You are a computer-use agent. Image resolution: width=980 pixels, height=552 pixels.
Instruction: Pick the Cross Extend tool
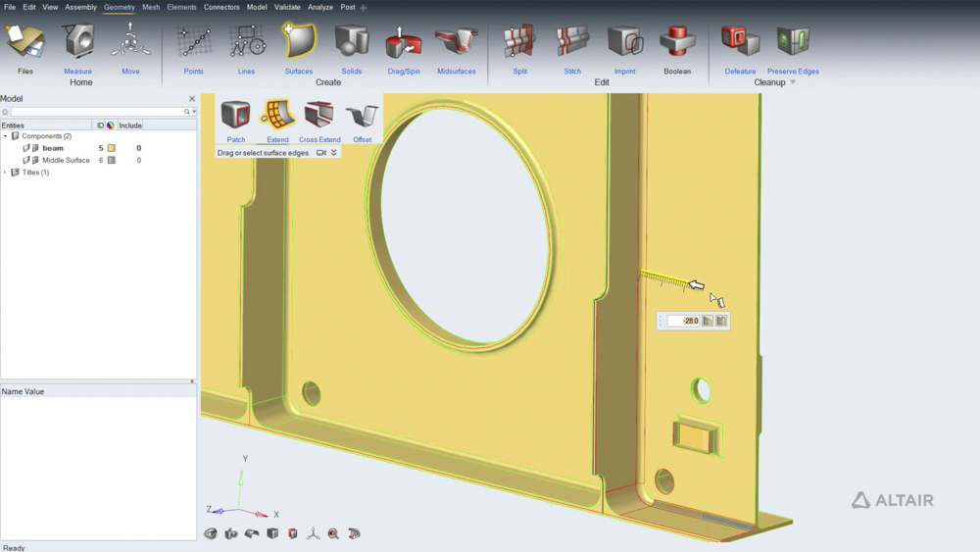(319, 122)
